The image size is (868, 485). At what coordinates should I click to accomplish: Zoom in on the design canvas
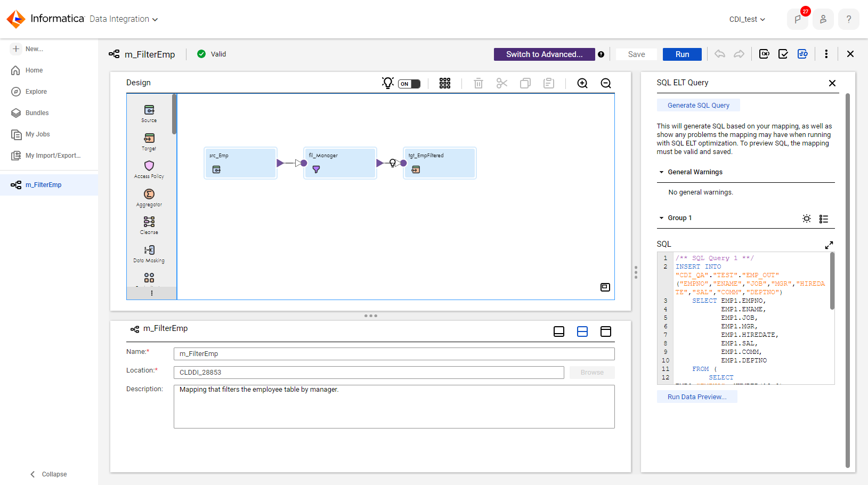(x=582, y=83)
